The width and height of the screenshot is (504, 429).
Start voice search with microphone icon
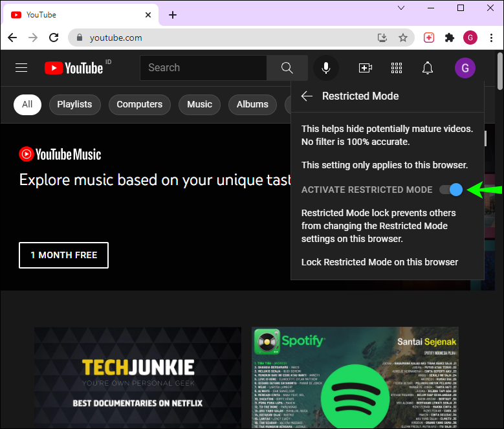point(326,68)
